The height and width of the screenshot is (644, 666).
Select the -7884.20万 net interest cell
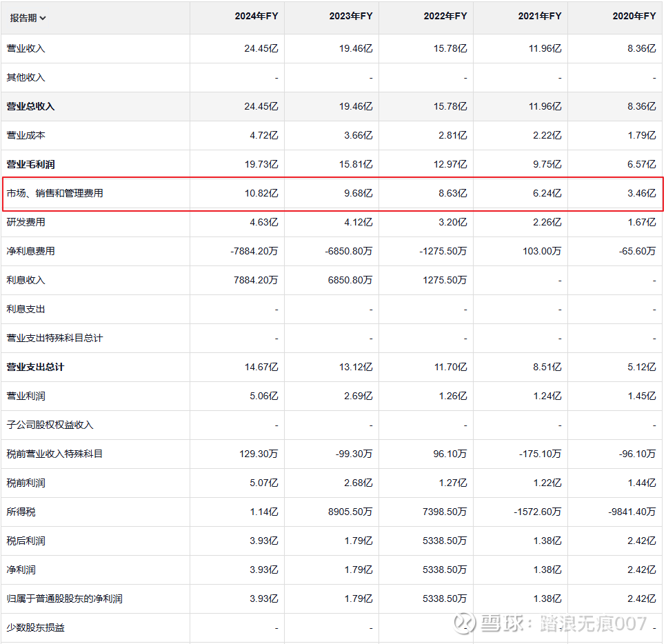tap(254, 252)
